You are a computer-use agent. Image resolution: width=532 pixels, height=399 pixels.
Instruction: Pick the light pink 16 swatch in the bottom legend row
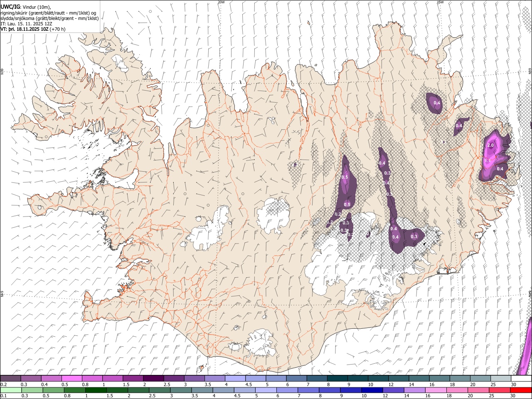coord(436,390)
